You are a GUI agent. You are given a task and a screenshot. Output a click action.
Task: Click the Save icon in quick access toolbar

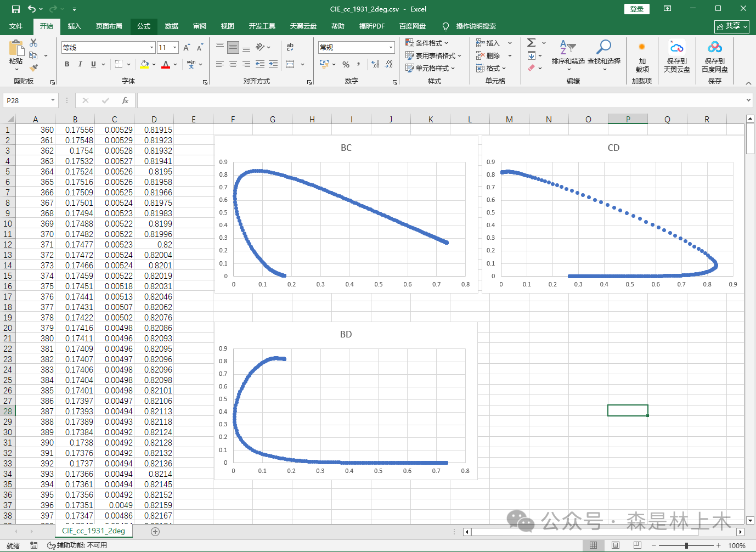15,9
